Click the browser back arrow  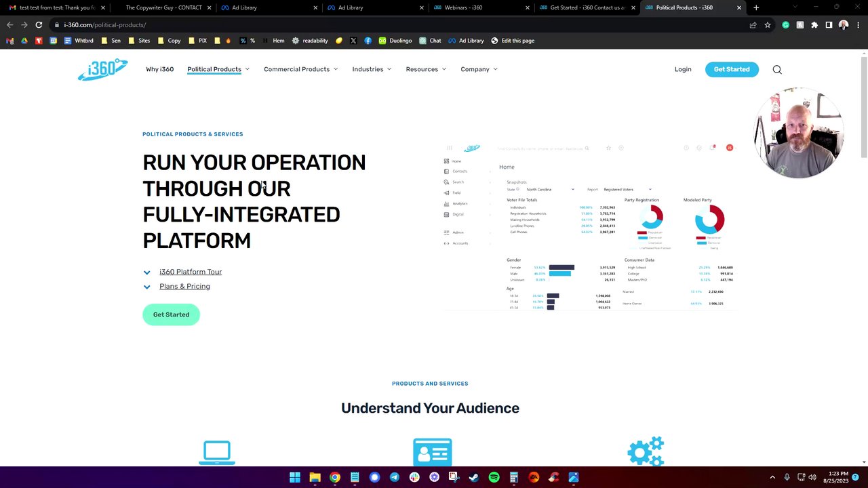coord(9,25)
